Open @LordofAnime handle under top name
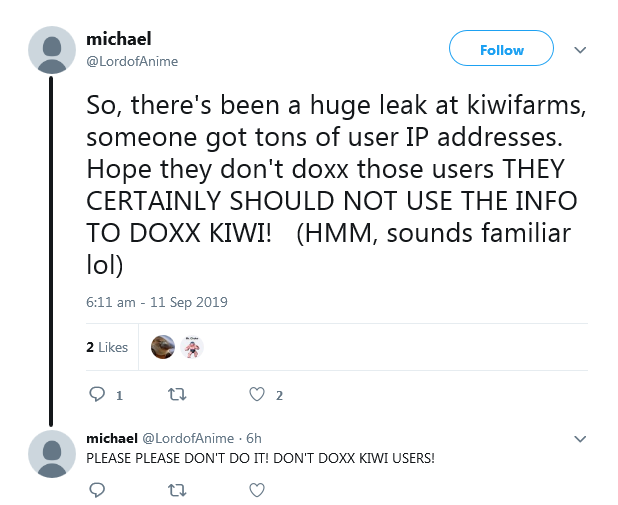Viewport: 618px width, 505px height. pyautogui.click(x=132, y=61)
